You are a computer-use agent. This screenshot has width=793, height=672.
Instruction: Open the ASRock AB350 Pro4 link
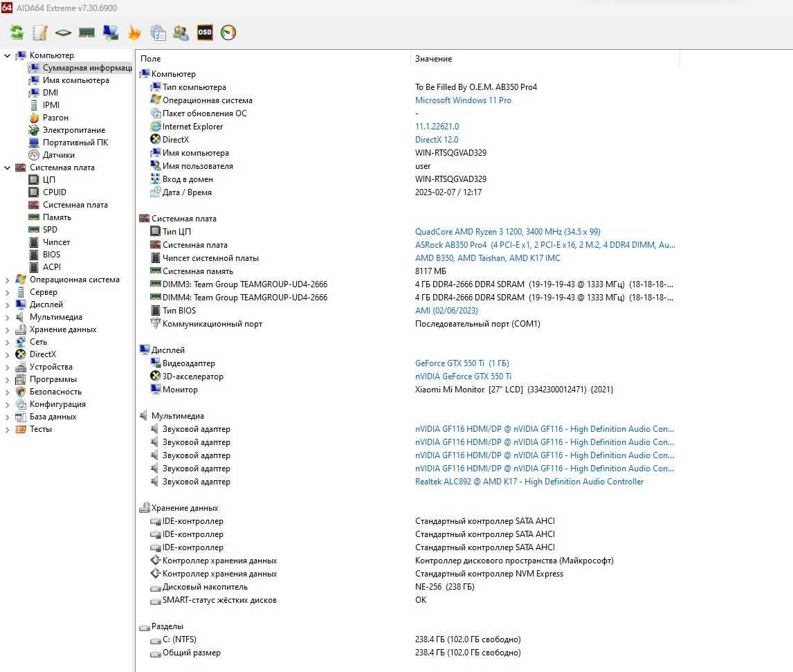click(x=545, y=245)
